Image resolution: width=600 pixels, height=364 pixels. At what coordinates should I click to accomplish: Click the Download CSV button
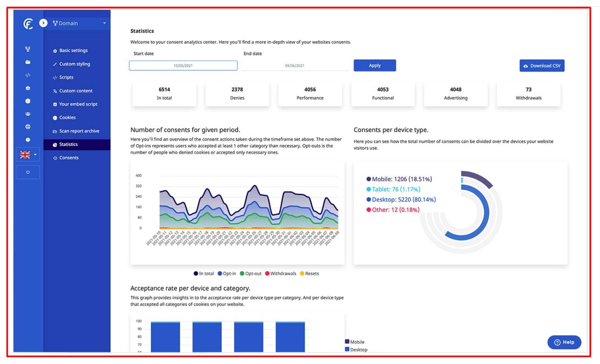542,66
